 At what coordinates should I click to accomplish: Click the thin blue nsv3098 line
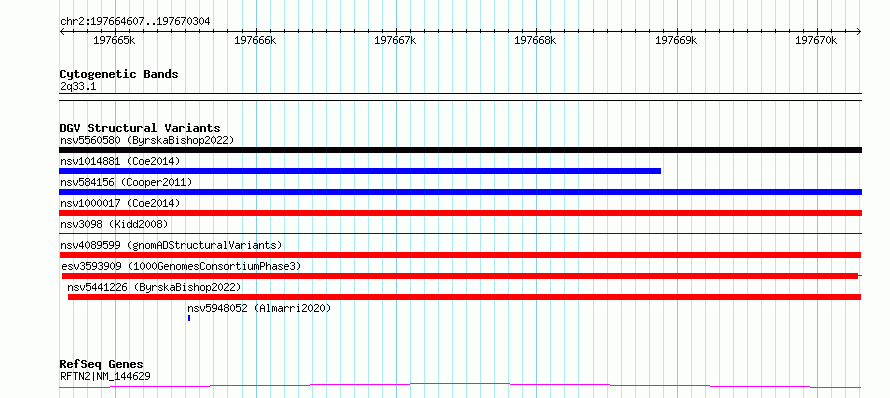point(460,233)
